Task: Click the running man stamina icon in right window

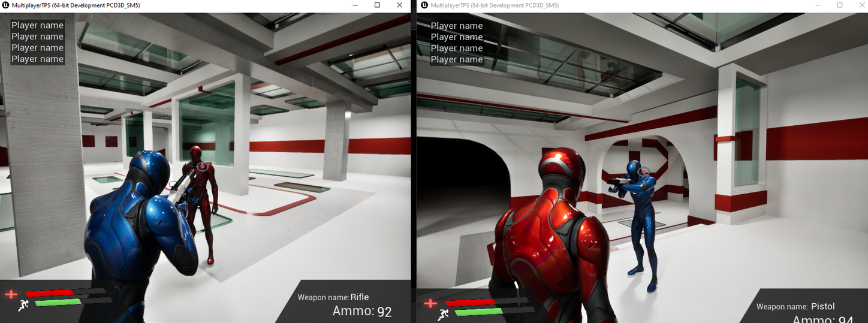Action: tap(443, 315)
